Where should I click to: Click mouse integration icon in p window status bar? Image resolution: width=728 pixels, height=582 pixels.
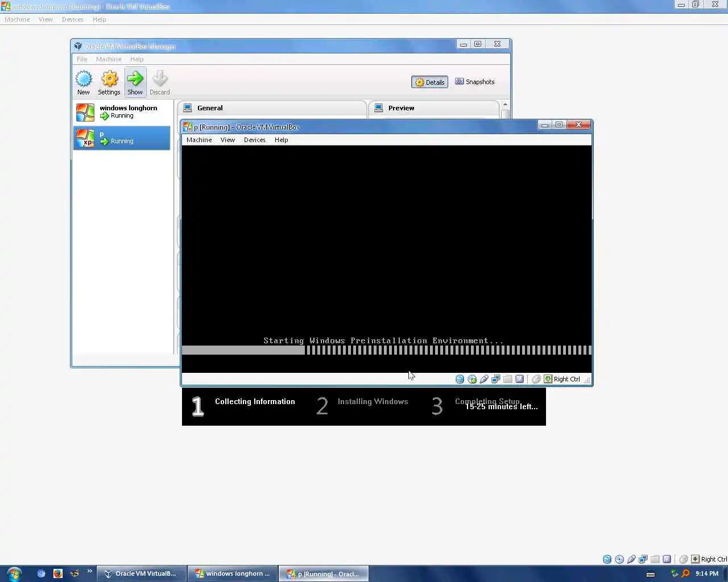click(x=536, y=379)
